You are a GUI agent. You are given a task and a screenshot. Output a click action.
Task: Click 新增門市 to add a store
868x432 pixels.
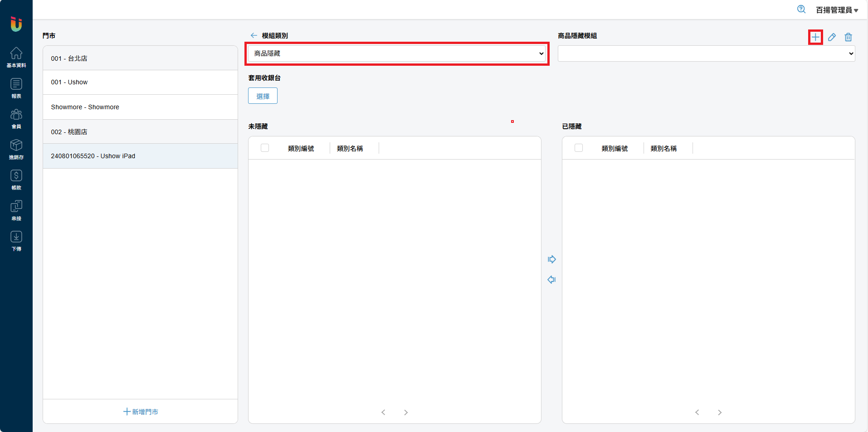pos(141,412)
